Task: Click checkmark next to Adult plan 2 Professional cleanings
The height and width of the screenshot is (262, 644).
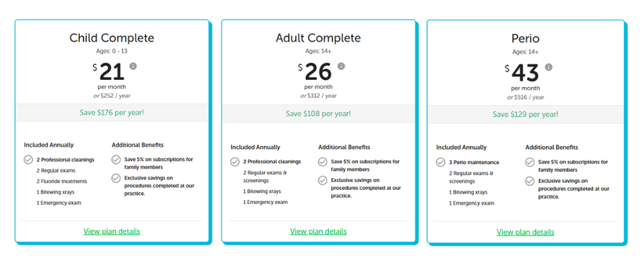Action: tap(234, 162)
